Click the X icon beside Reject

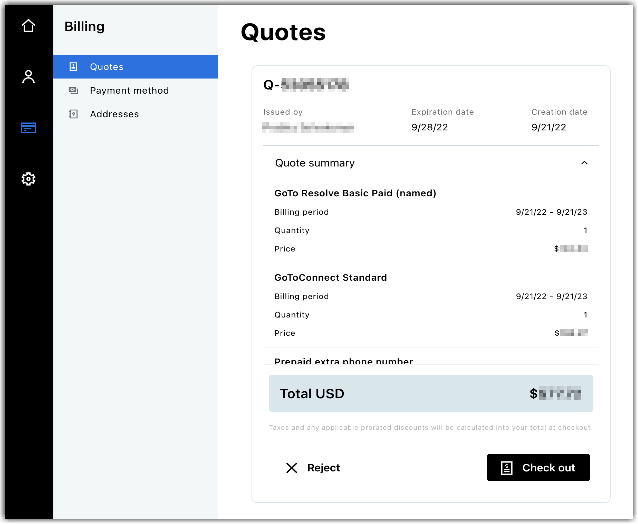(291, 468)
